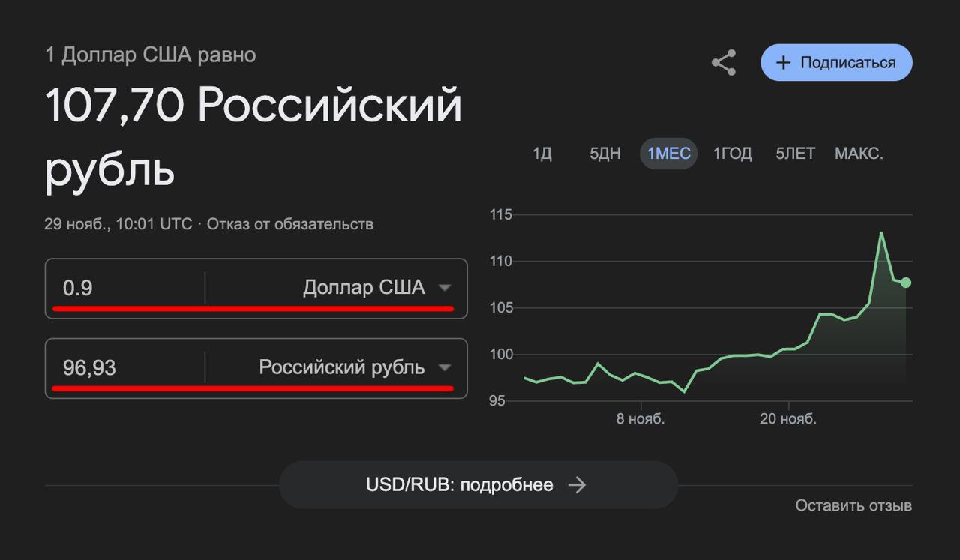Click the chart peak near 113
The image size is (960, 560).
[x=881, y=233]
